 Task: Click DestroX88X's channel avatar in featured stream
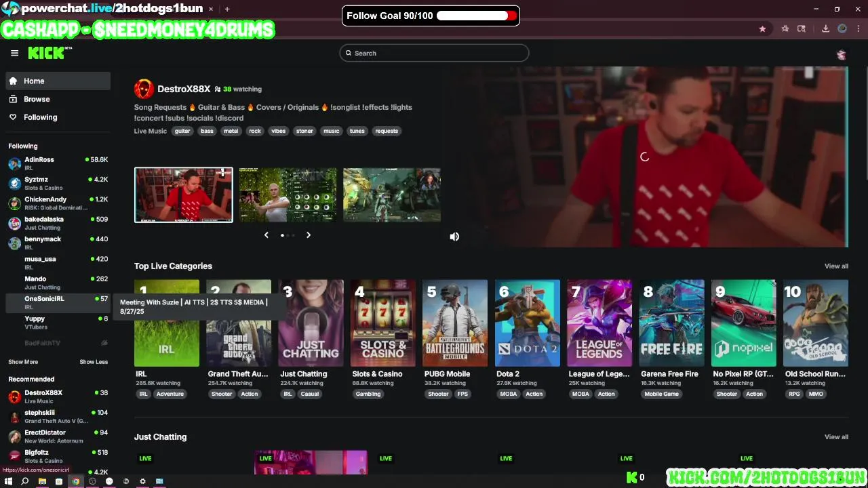[144, 89]
